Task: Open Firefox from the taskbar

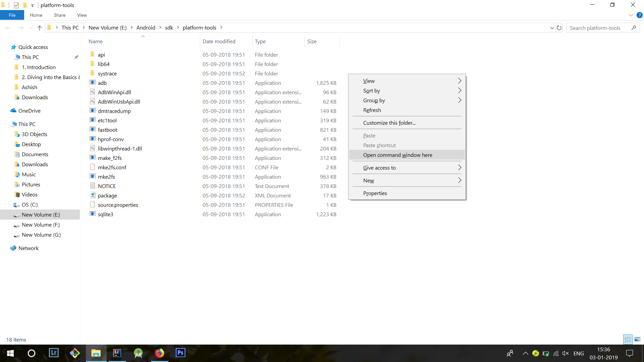Action: (159, 353)
